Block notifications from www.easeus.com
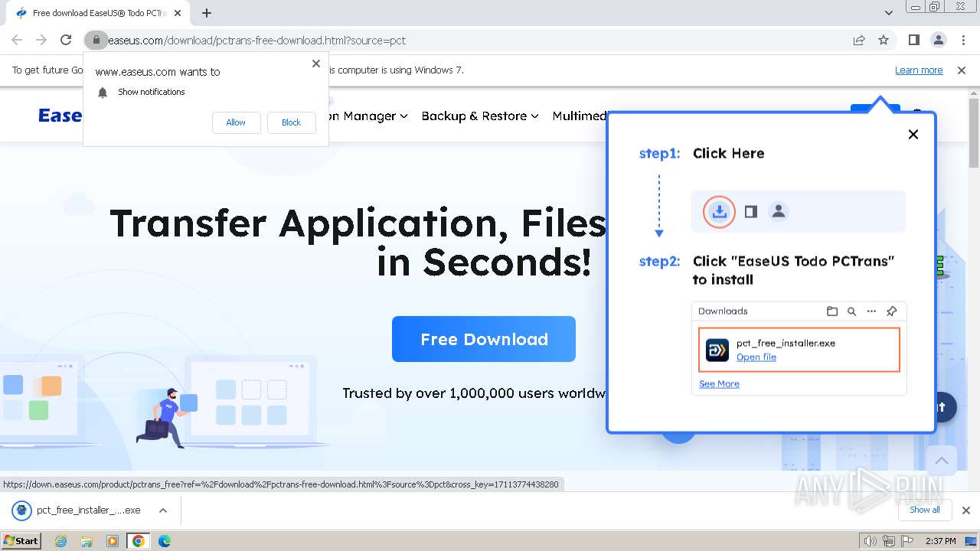The height and width of the screenshot is (551, 980). click(x=291, y=122)
